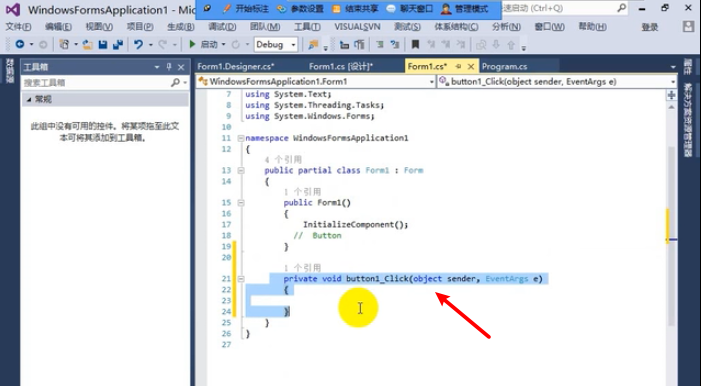Collapse the Form1 class at line 13
The width and height of the screenshot is (701, 386).
coord(241,170)
